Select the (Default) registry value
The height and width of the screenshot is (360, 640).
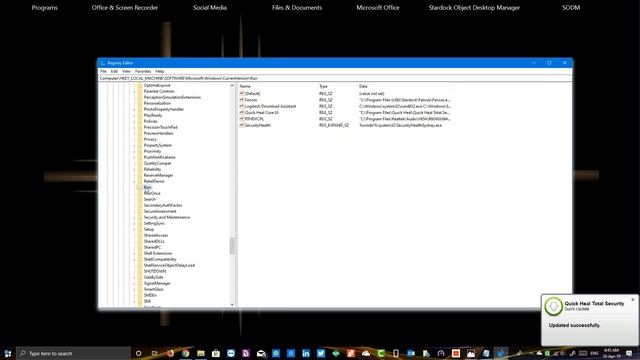(x=252, y=93)
